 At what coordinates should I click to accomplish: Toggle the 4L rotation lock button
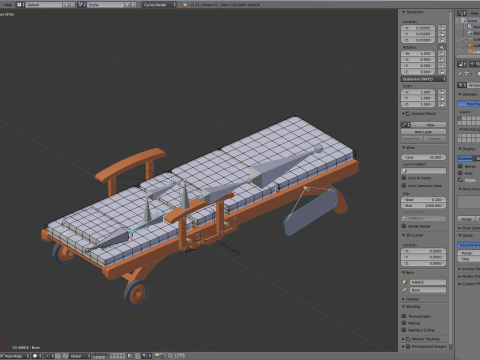click(x=442, y=47)
